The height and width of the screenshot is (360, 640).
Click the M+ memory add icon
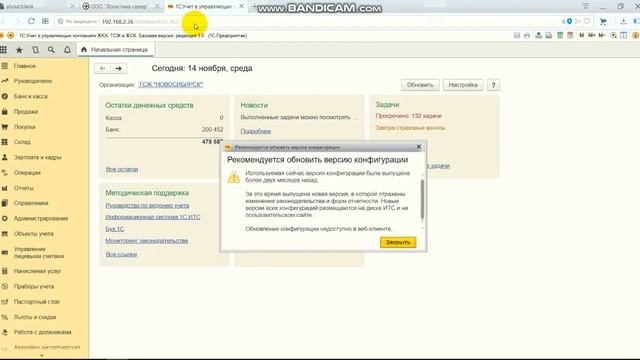coord(591,36)
